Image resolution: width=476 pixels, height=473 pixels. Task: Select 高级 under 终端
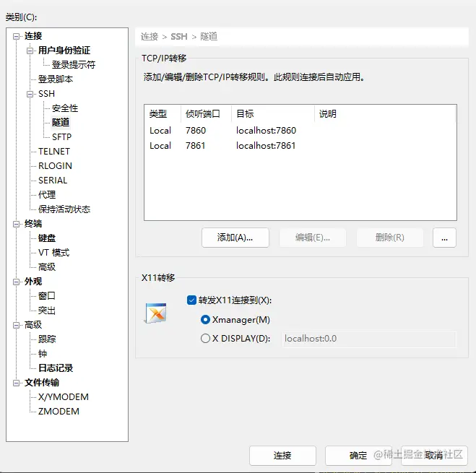[47, 267]
